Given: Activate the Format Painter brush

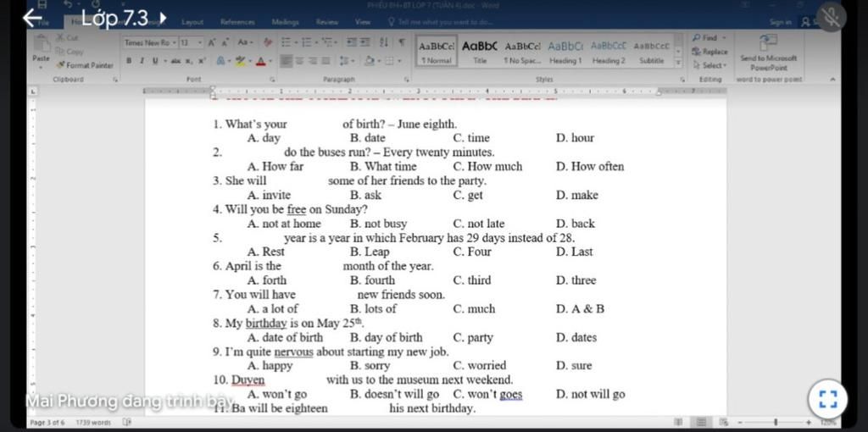Looking at the screenshot, I should (x=60, y=64).
